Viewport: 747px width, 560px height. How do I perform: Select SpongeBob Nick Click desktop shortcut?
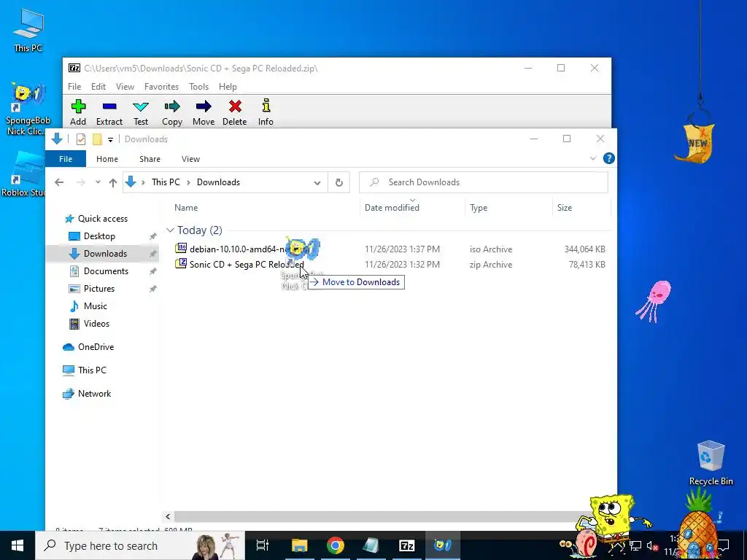[28, 109]
